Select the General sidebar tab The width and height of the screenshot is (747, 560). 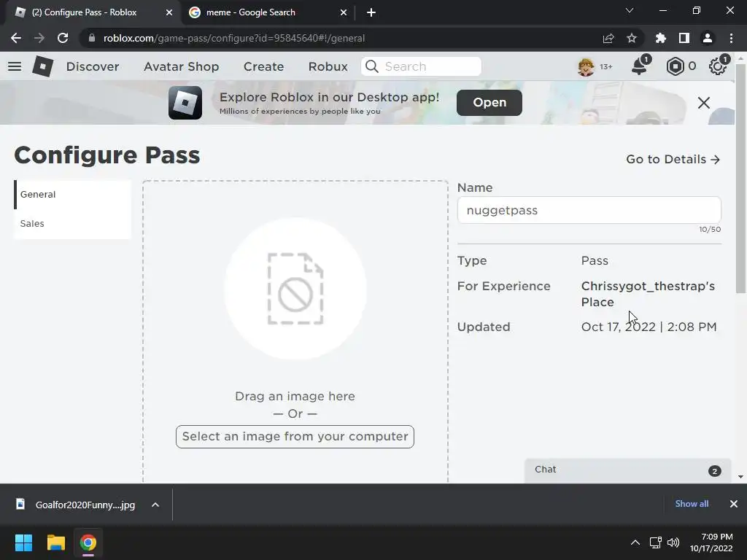click(72, 194)
